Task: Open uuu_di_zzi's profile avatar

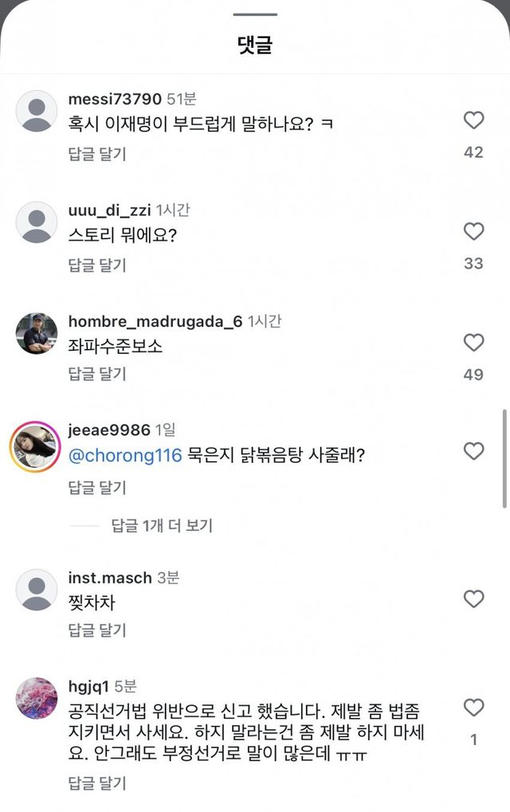Action: (37, 222)
